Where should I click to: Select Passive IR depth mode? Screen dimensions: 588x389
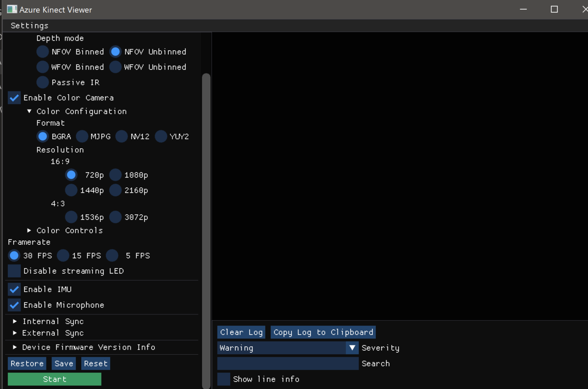43,82
